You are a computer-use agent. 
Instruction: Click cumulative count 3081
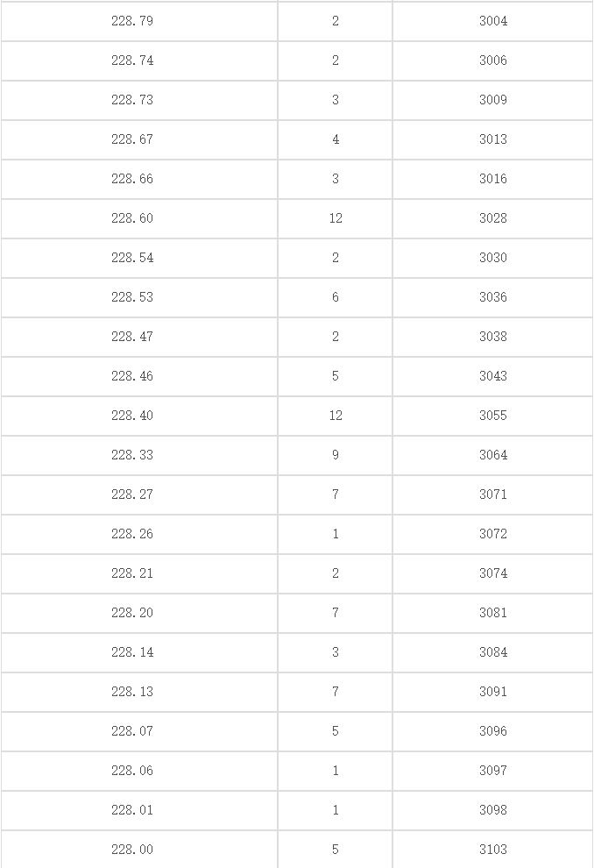tap(492, 613)
